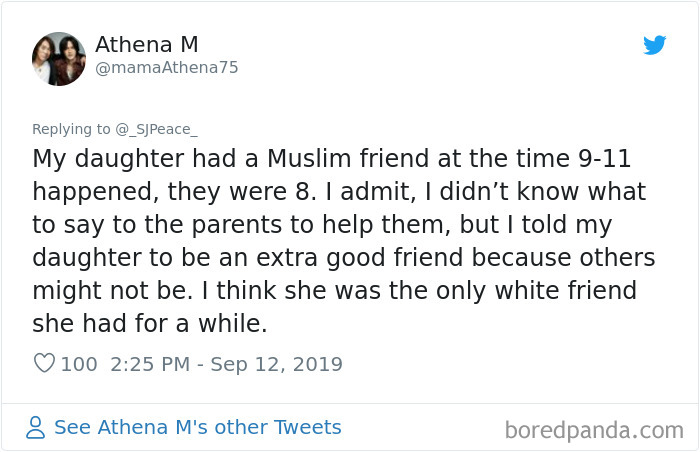The height and width of the screenshot is (452, 700).
Task: Click the person icon beside other Tweets link
Action: tap(36, 428)
